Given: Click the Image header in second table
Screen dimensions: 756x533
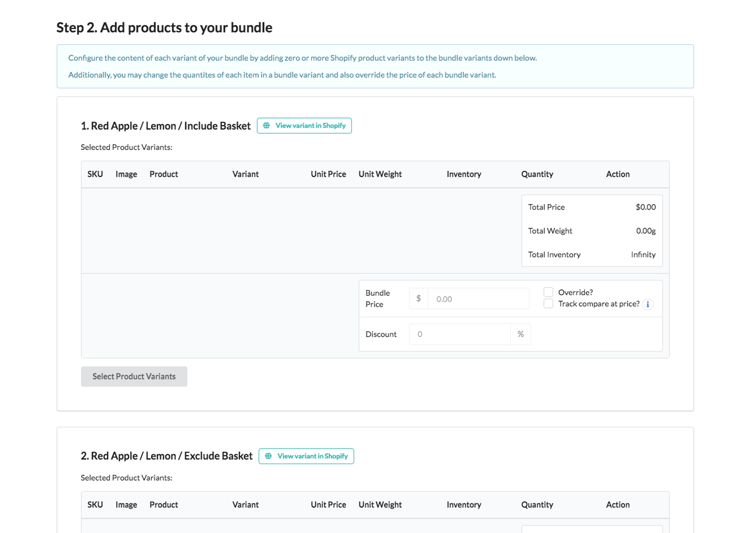Looking at the screenshot, I should click(x=126, y=505).
